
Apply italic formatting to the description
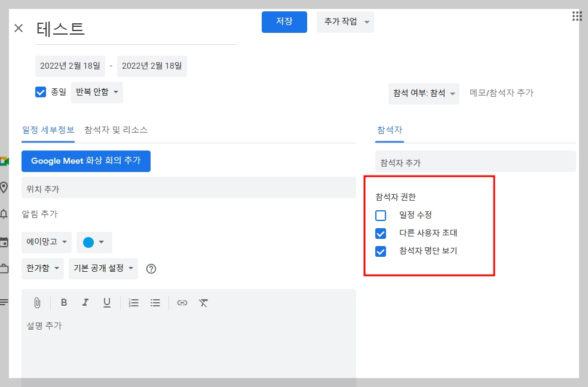click(x=85, y=303)
